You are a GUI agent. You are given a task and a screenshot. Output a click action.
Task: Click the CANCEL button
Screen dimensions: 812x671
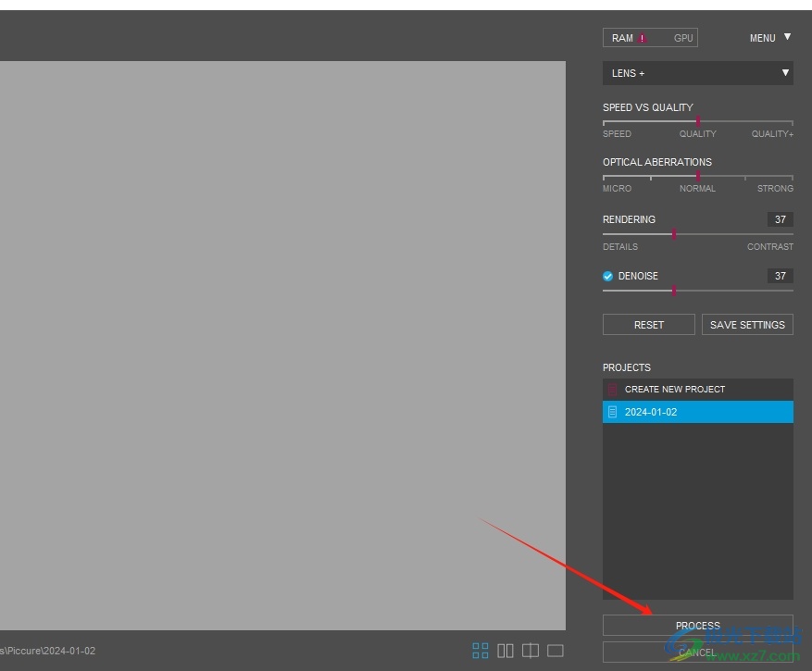click(x=697, y=652)
